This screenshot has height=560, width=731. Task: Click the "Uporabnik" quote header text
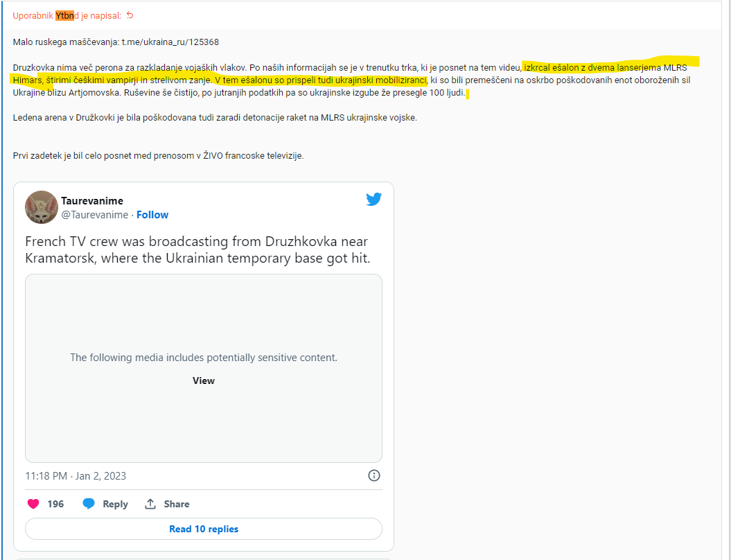click(33, 15)
